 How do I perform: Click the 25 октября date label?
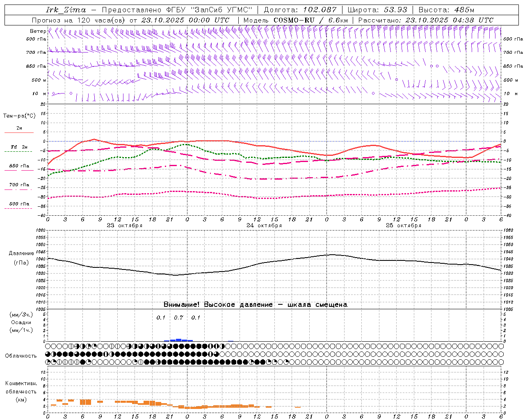pos(403,226)
